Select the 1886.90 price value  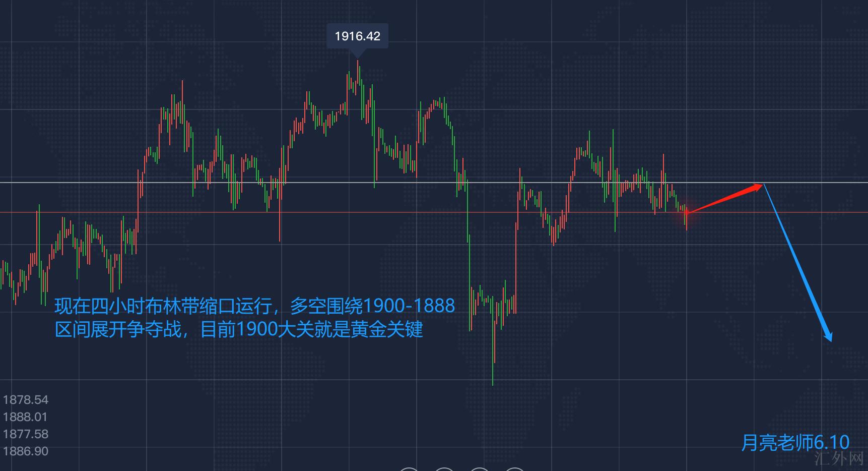click(26, 451)
